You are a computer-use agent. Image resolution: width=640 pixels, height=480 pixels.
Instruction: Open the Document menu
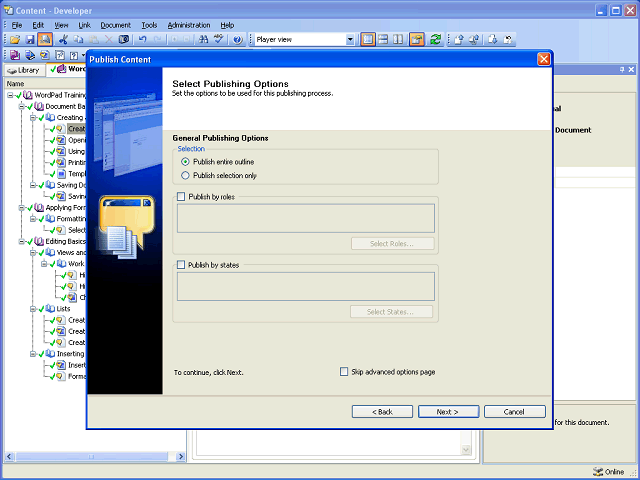coord(116,25)
